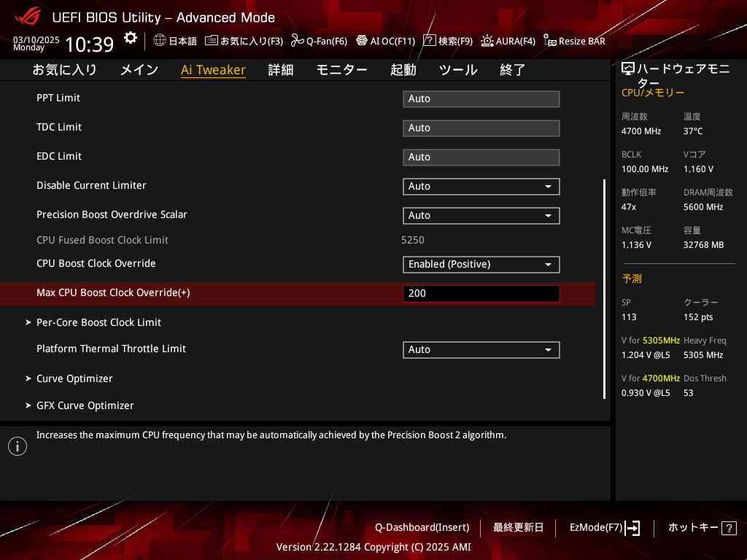Click Max CPU Boost Clock Override value field

tap(481, 293)
